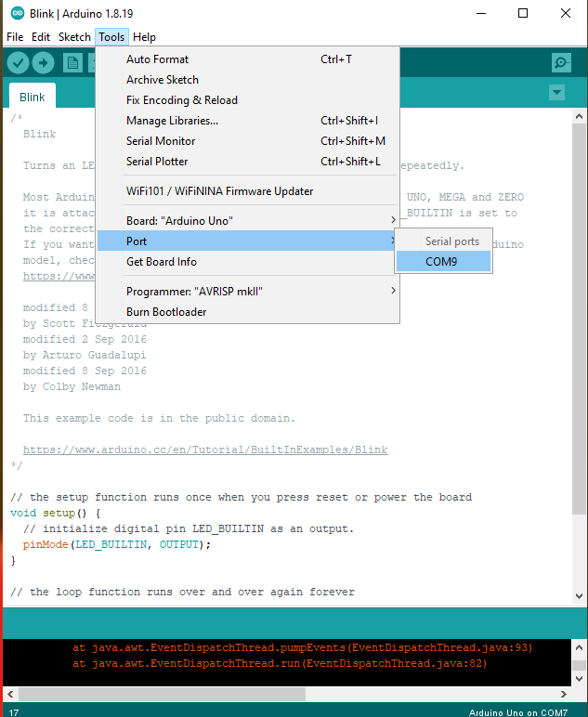Minimize the Arduino window
The image size is (588, 717).
click(481, 13)
